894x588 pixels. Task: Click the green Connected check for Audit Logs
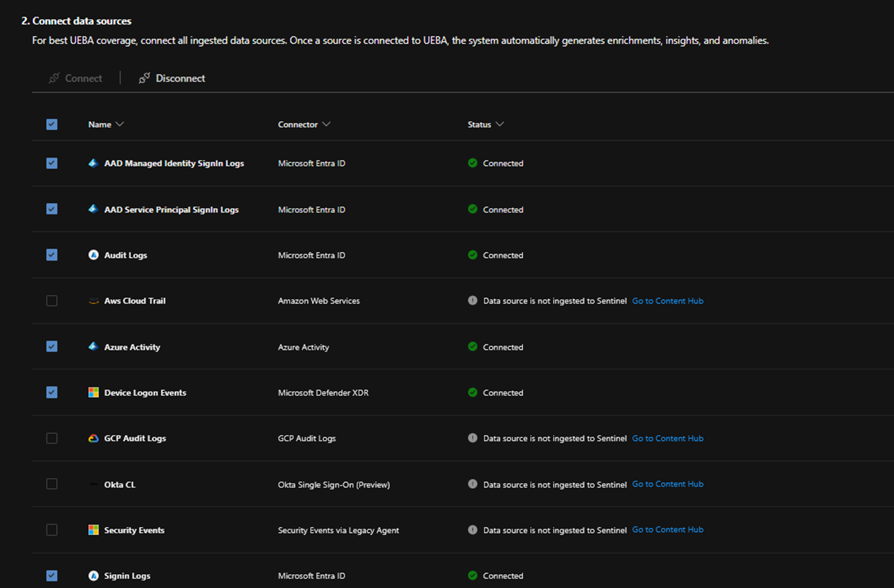coord(473,255)
